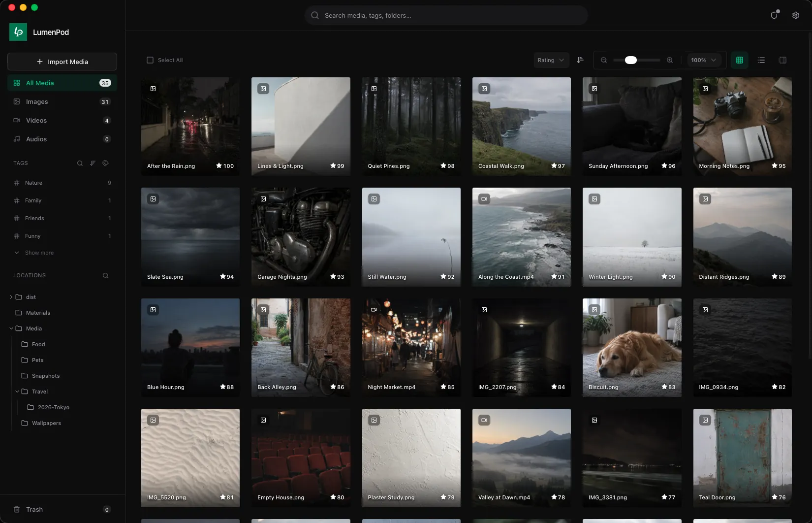This screenshot has height=523, width=812.
Task: Filter by the Family tag
Action: pyautogui.click(x=62, y=200)
